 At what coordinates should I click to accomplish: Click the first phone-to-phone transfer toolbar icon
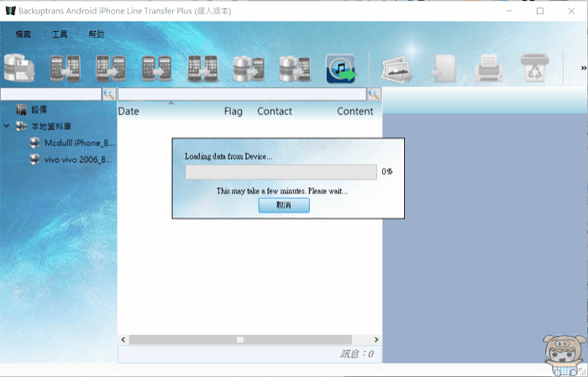point(66,69)
